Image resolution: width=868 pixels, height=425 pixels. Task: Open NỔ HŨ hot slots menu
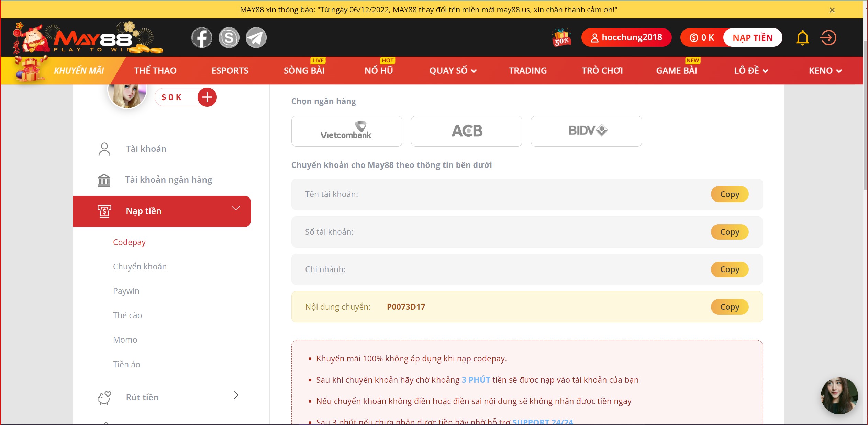click(x=379, y=71)
